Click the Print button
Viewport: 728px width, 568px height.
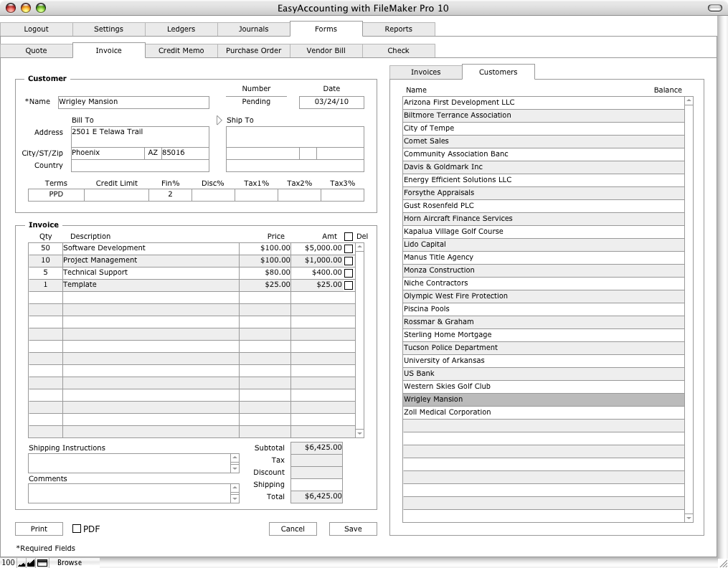pos(39,529)
